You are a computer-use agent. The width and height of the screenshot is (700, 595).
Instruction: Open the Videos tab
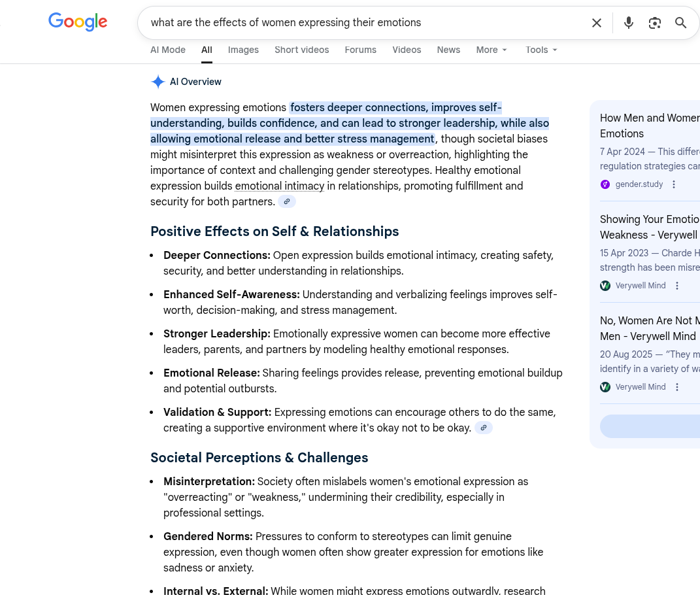pyautogui.click(x=407, y=50)
